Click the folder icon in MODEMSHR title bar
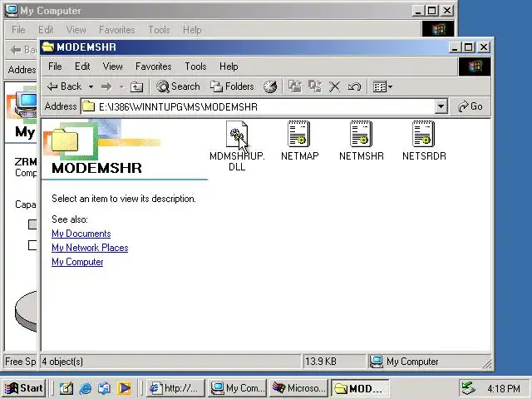 tap(48, 47)
